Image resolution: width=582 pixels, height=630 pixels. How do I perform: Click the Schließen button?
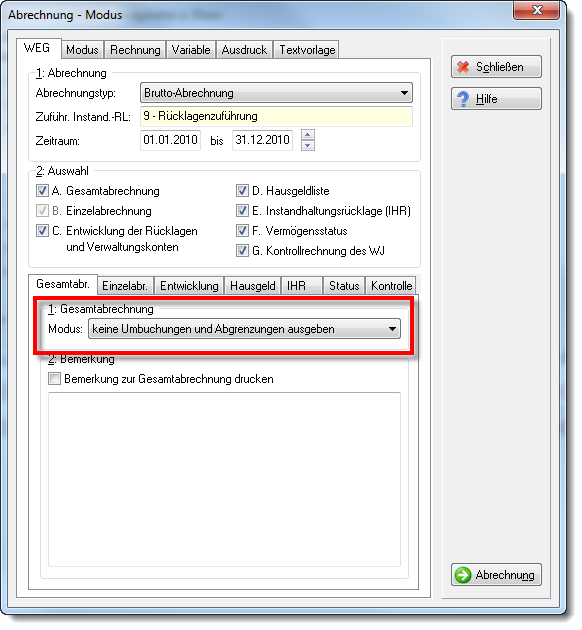[496, 67]
